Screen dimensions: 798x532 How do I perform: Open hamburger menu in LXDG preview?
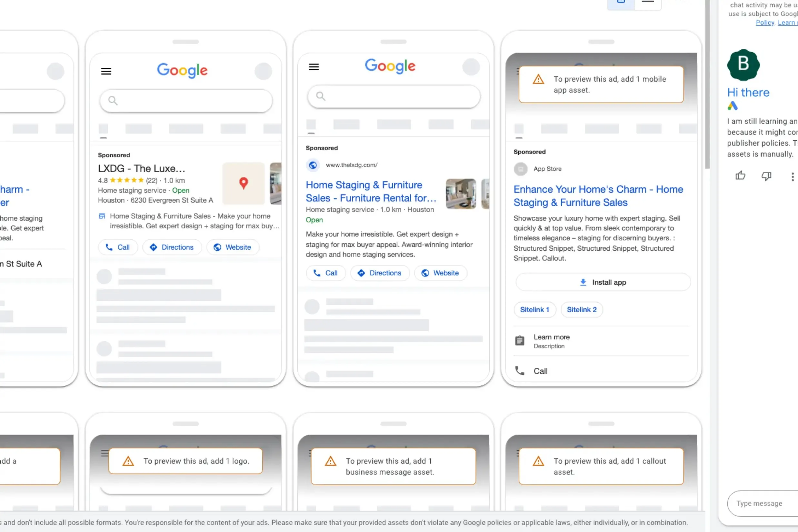(x=106, y=71)
